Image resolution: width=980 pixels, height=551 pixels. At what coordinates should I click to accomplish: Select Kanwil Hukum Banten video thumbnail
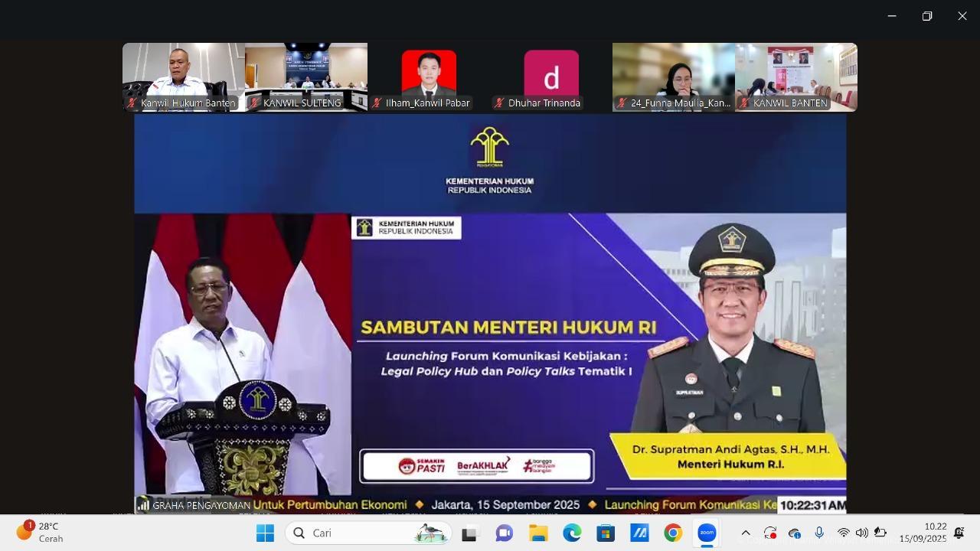pyautogui.click(x=184, y=77)
